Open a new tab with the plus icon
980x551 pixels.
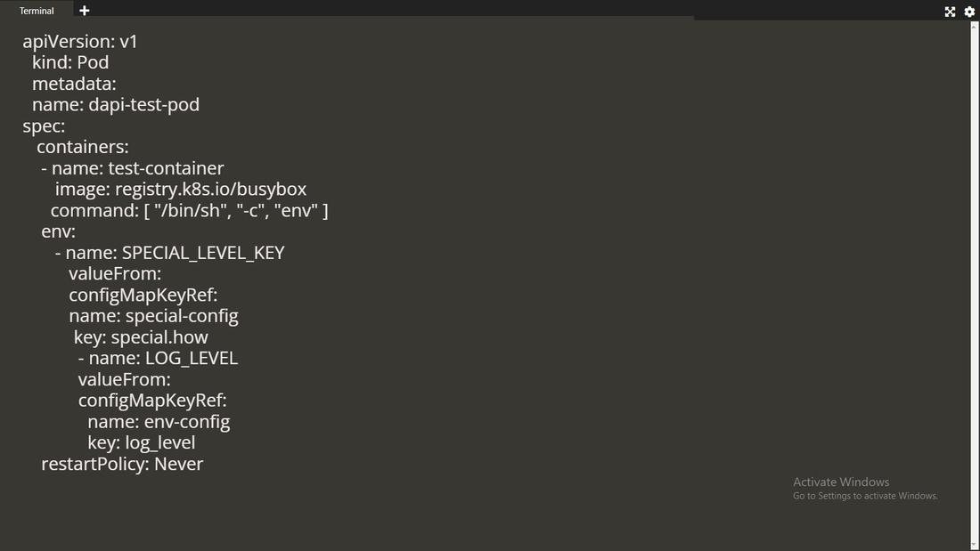(x=84, y=11)
